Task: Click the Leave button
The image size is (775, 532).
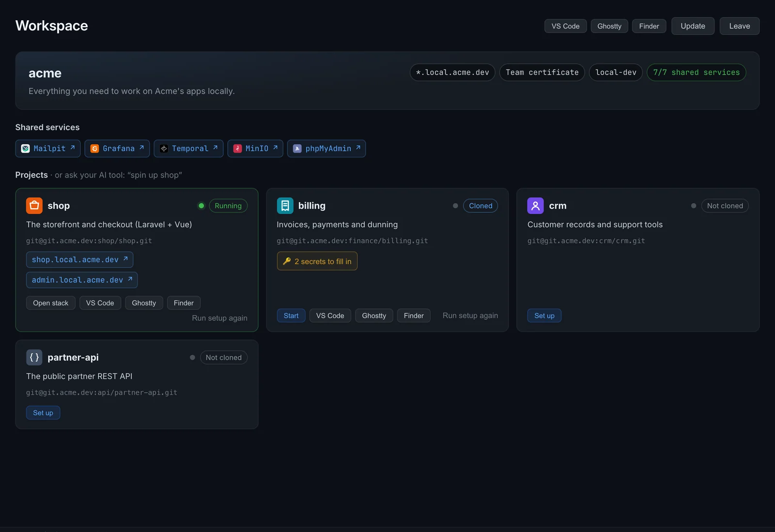Action: pyautogui.click(x=740, y=26)
